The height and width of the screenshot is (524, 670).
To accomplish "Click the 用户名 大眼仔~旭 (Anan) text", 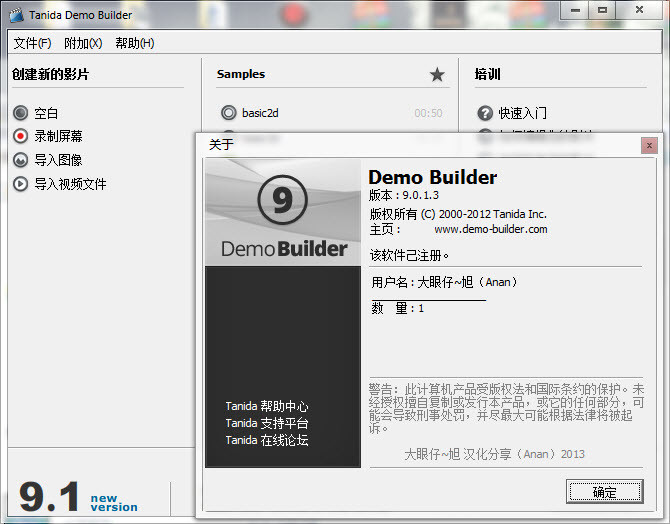I will [444, 282].
